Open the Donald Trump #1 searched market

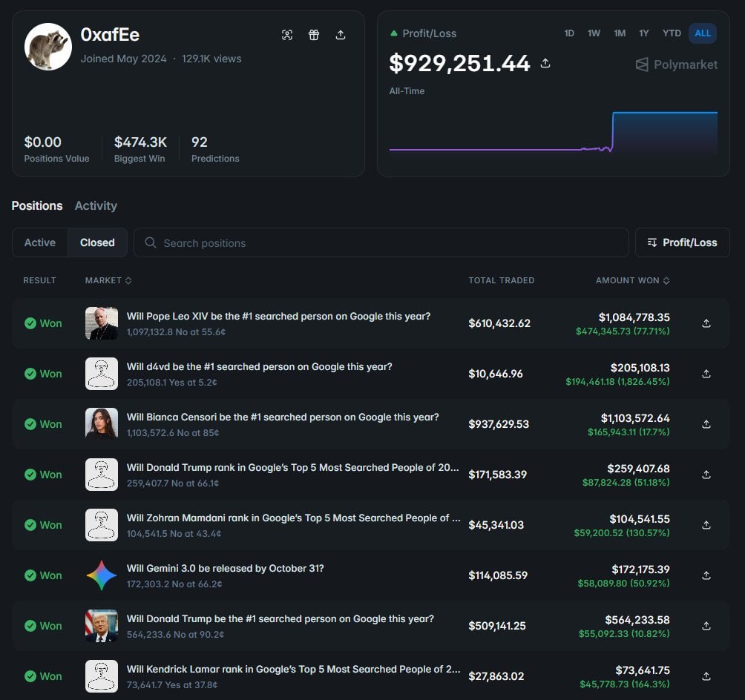pos(280,618)
